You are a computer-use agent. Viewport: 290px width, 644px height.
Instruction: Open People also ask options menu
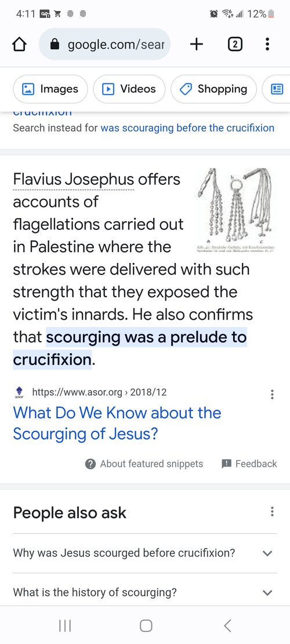point(271,512)
